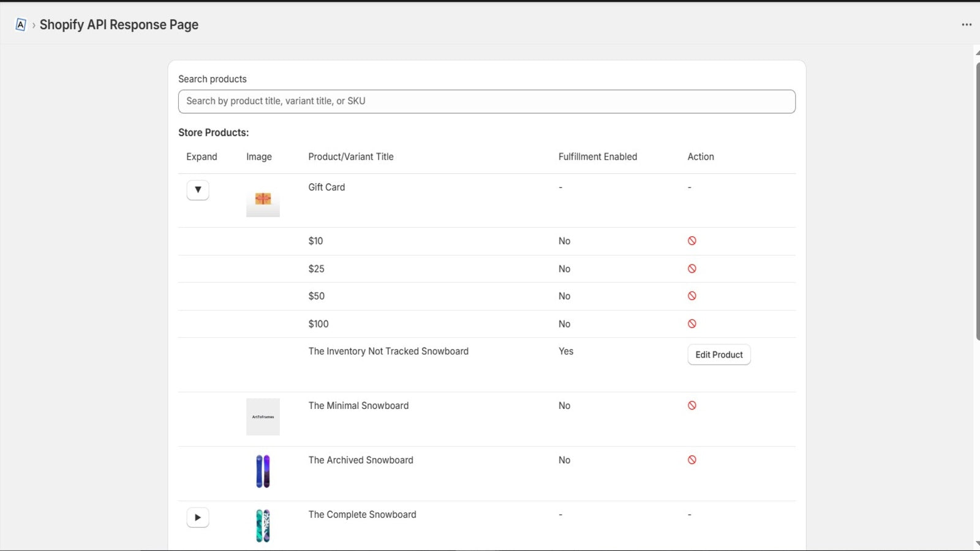980x551 pixels.
Task: Click the Shopify API Response Page title
Action: click(x=119, y=24)
